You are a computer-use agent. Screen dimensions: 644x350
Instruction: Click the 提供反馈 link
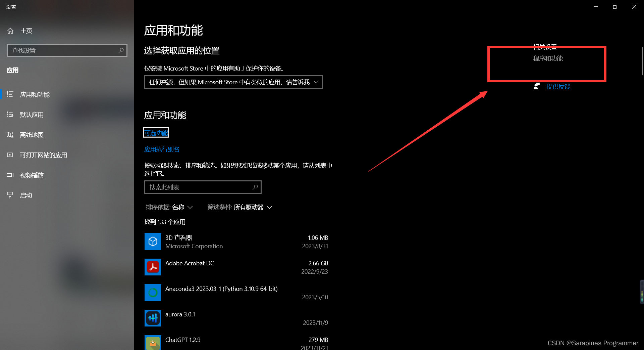(x=558, y=86)
